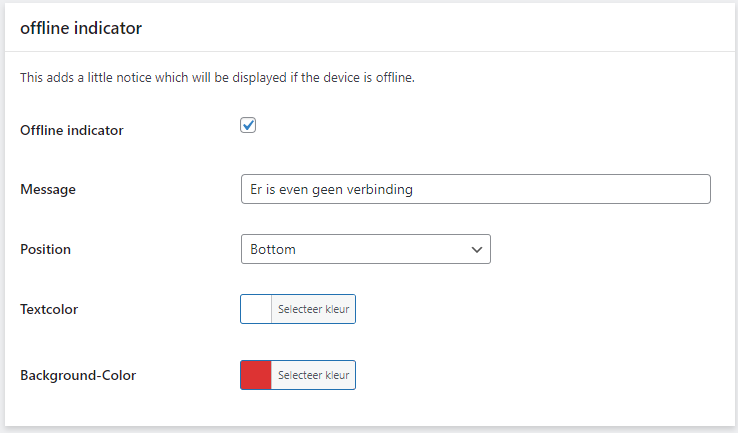Click the 'Message' field label
This screenshot has height=433, width=738.
[48, 190]
